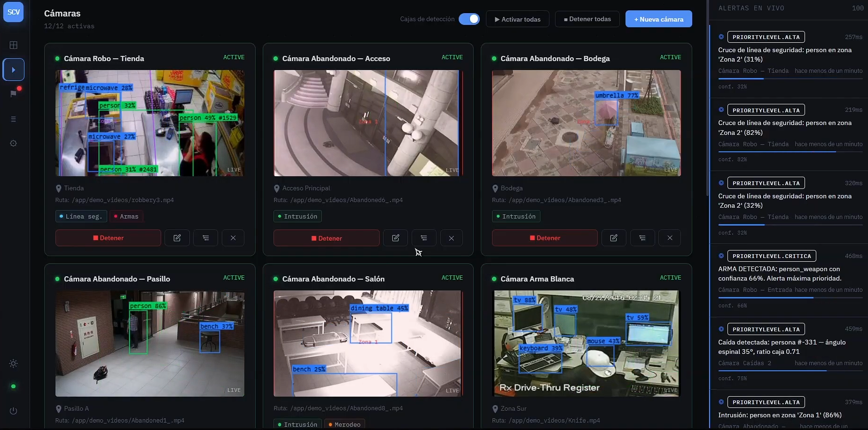868x430 pixels.
Task: Open the Cámara Abandonado — Salón video feed
Action: click(368, 344)
